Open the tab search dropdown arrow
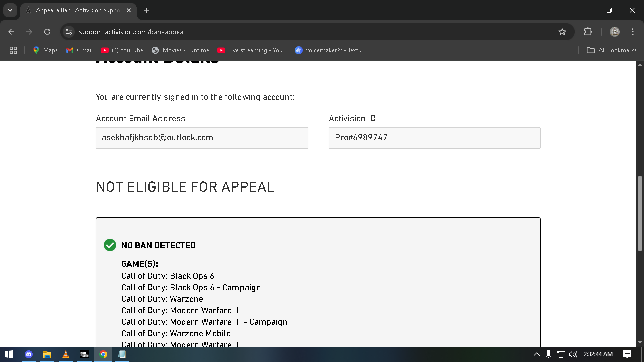Screen dimensions: 644x362 10,10
